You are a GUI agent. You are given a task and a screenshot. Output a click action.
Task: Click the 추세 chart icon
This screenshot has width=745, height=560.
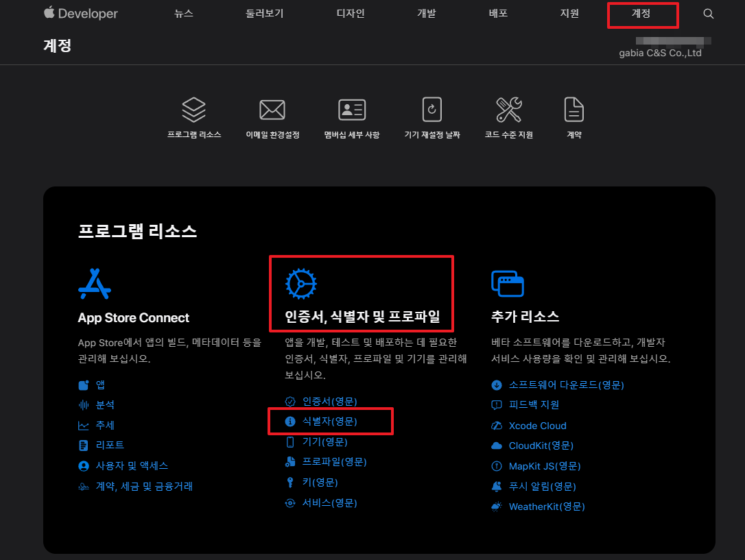pos(84,425)
